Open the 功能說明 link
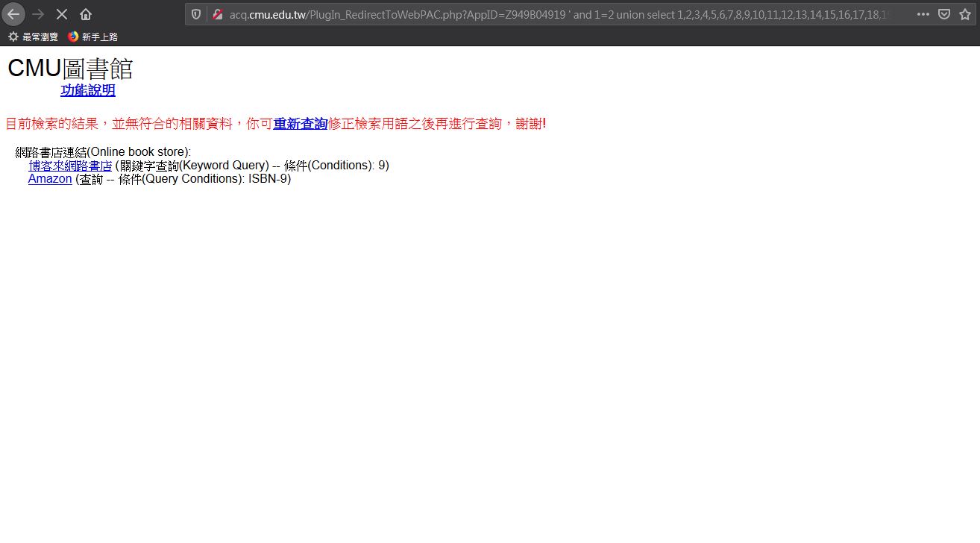The image size is (980, 543). [x=88, y=90]
